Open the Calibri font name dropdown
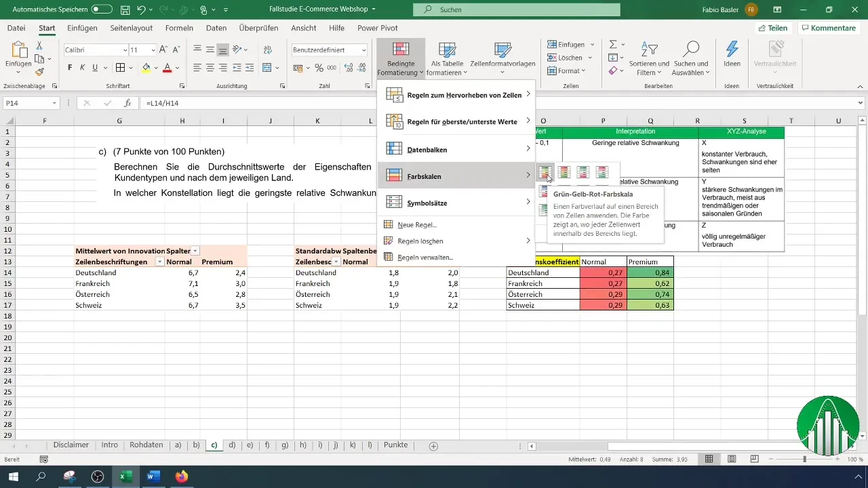 click(x=125, y=50)
